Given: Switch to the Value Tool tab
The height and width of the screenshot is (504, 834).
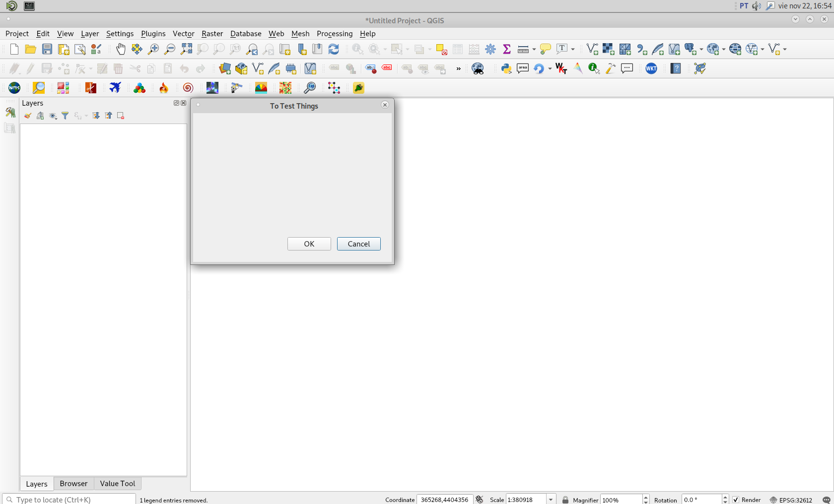Looking at the screenshot, I should tap(118, 484).
